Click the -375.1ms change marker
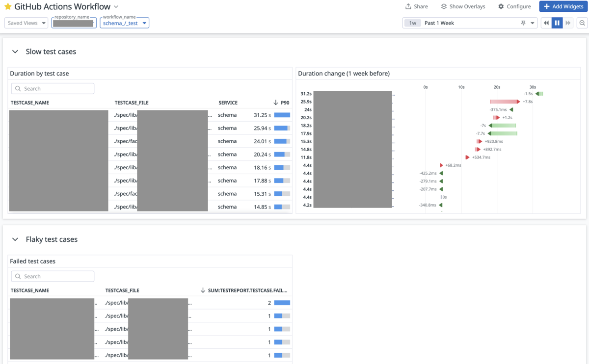 [511, 109]
